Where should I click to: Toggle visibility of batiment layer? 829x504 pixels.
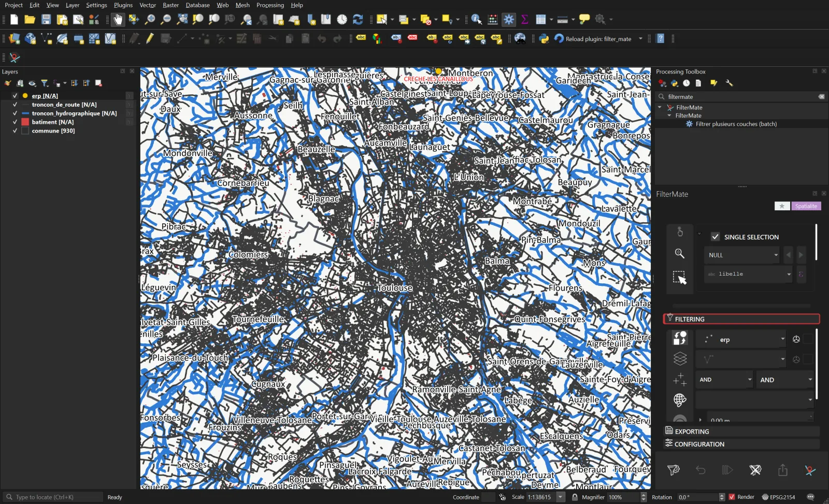pyautogui.click(x=15, y=122)
